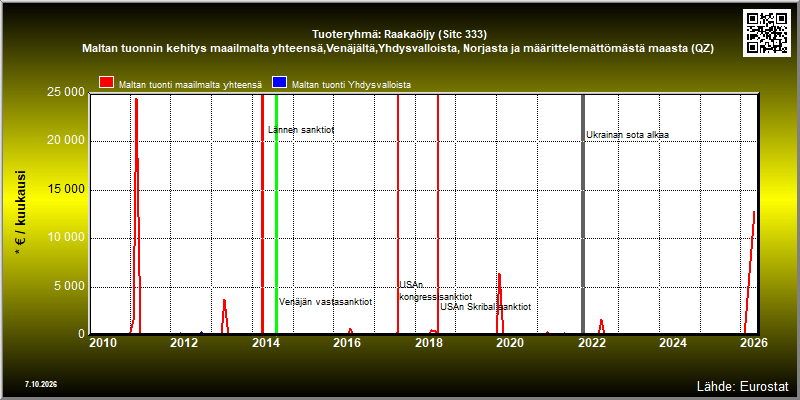Click the gray vertical Ukraine war line

583,214
